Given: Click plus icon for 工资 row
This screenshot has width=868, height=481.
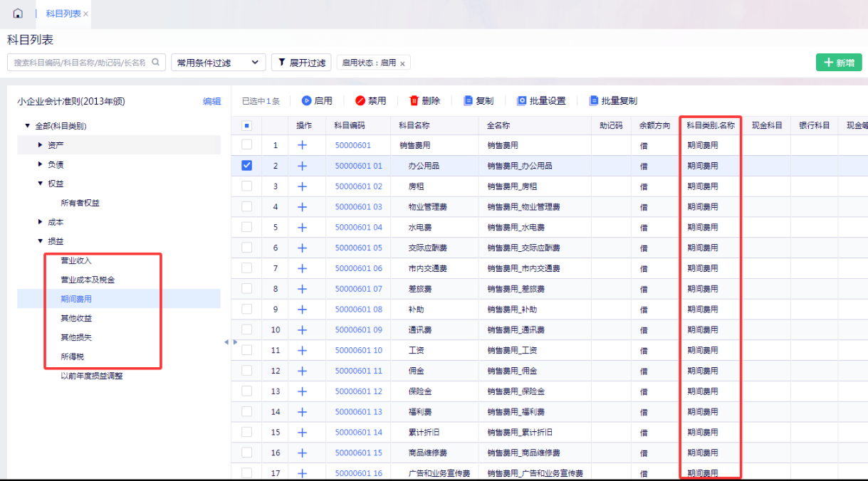Looking at the screenshot, I should pyautogui.click(x=302, y=350).
